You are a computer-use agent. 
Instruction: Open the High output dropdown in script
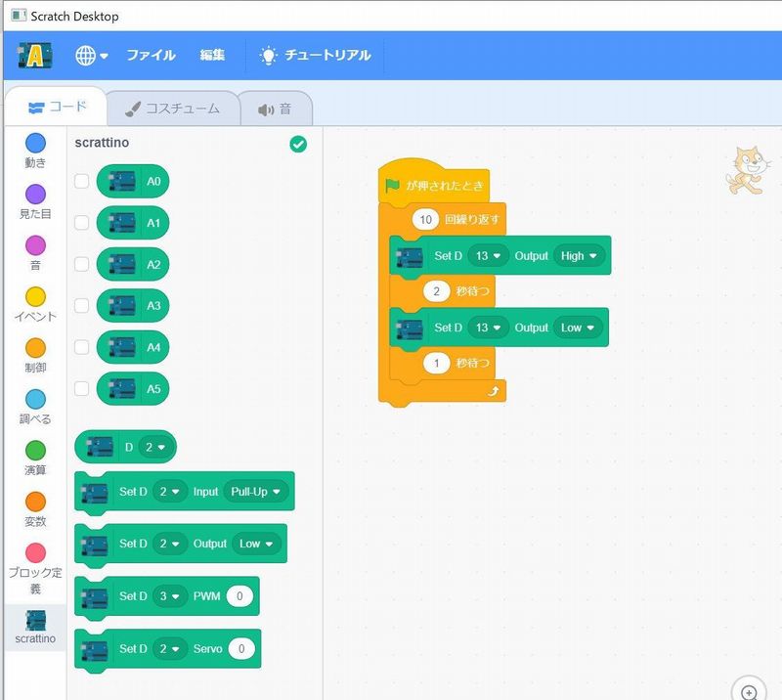tap(579, 256)
